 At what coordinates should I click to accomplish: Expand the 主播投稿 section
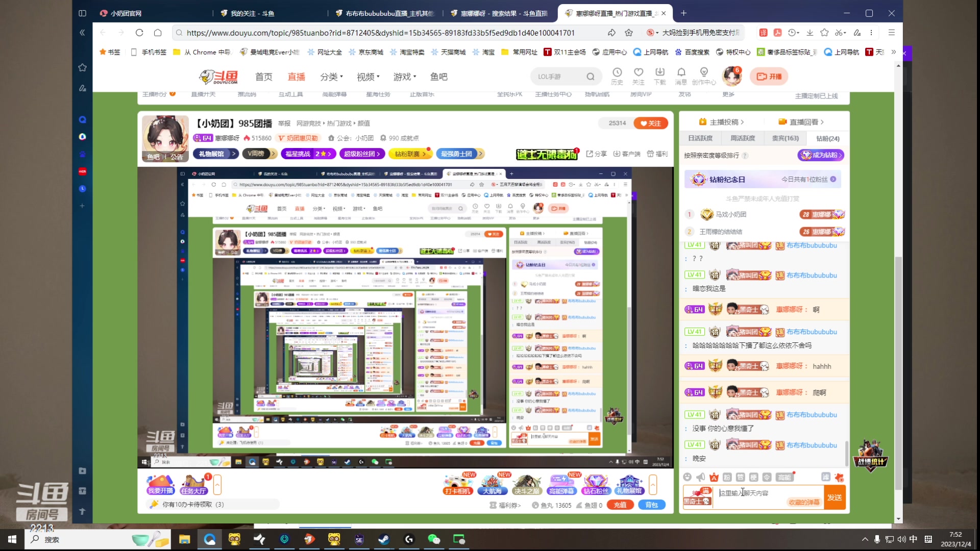point(721,122)
